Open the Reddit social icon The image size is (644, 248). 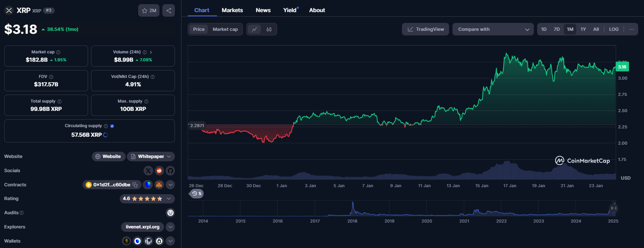tap(159, 170)
